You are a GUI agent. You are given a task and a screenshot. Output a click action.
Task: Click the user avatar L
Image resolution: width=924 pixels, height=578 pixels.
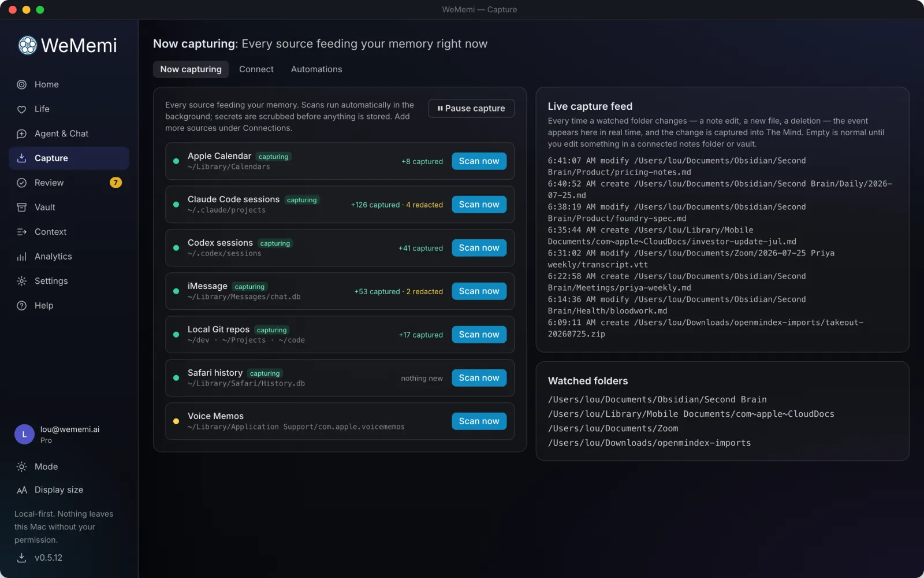24,434
